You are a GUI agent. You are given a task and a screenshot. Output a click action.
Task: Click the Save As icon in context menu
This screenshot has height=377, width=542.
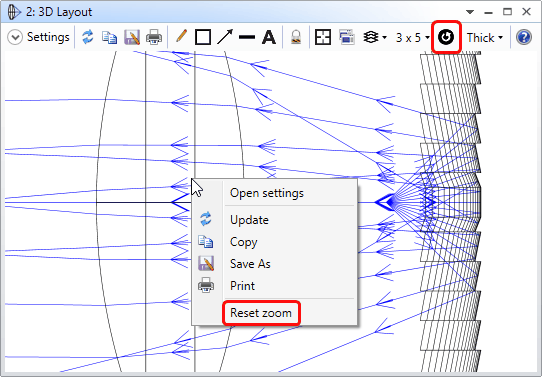[x=206, y=263]
